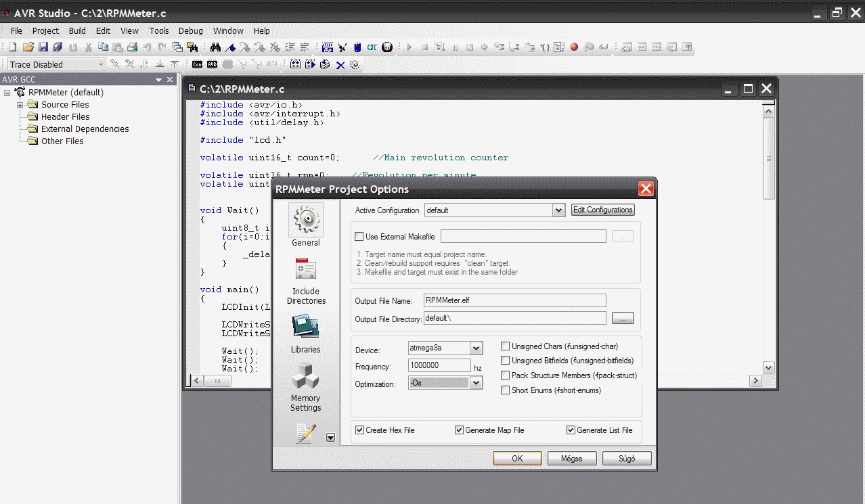Click the Edit Configurations button

tap(603, 210)
